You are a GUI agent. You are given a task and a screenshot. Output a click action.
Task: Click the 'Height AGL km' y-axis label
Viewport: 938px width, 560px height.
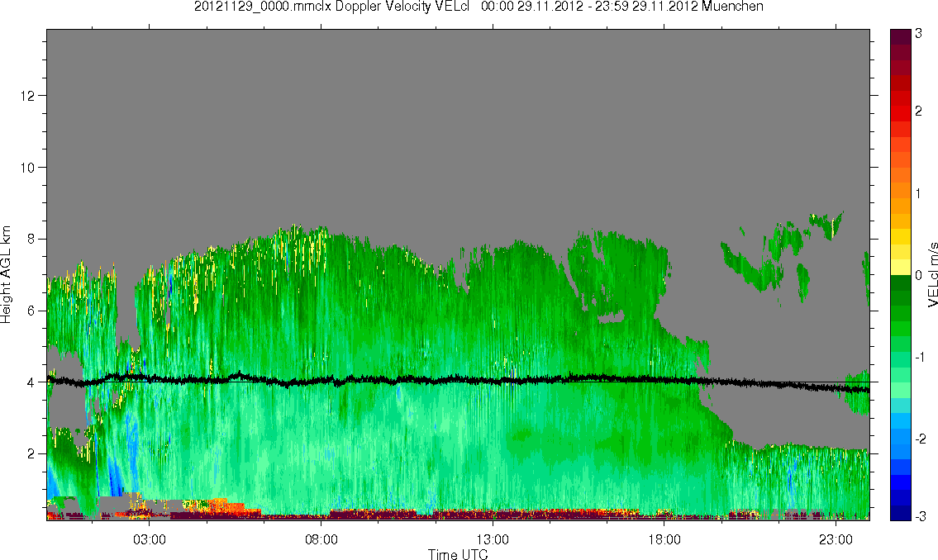click(7, 274)
